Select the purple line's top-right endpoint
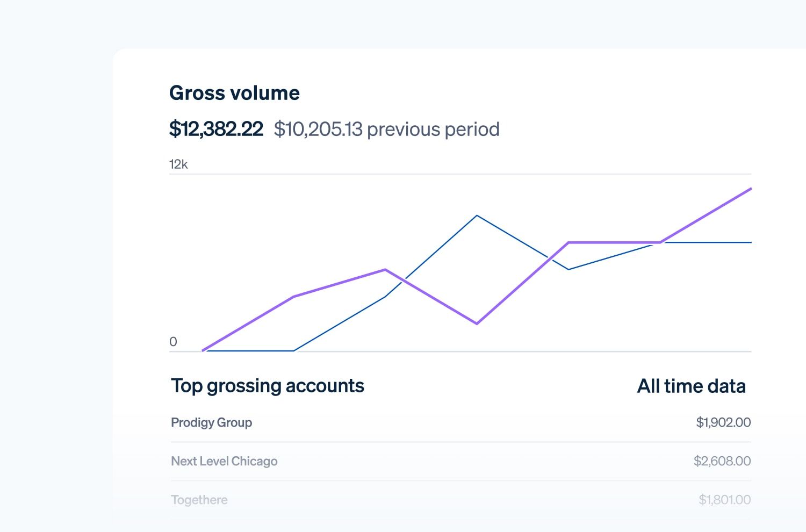The image size is (806, 532). [750, 189]
